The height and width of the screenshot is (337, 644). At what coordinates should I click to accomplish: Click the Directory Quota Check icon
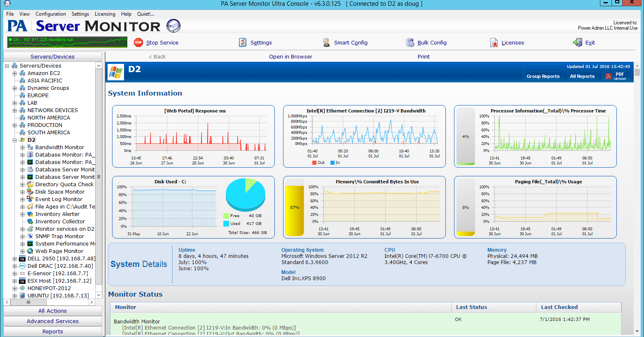pos(30,184)
